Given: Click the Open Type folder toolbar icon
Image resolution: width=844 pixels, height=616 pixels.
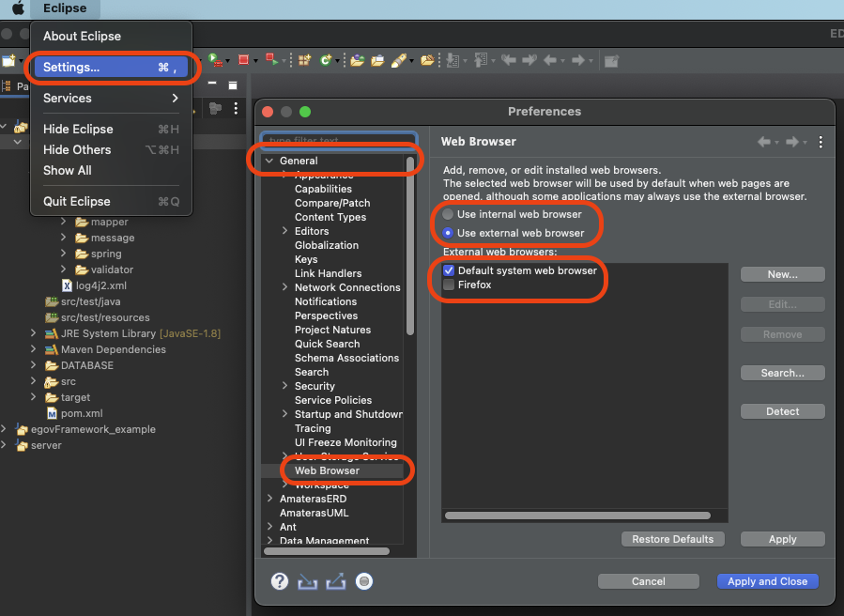Looking at the screenshot, I should pyautogui.click(x=357, y=60).
